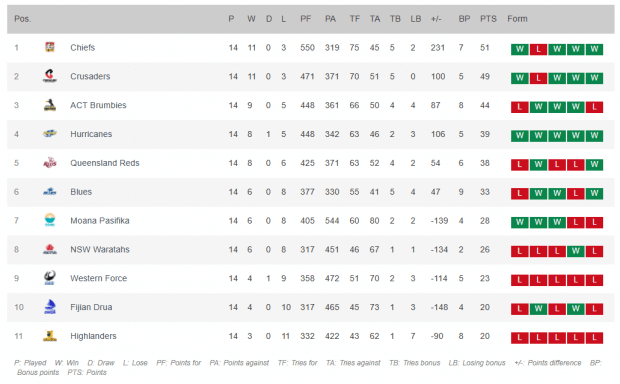The width and height of the screenshot is (620, 384).
Task: Select the Pos. column header
Action: [23, 19]
